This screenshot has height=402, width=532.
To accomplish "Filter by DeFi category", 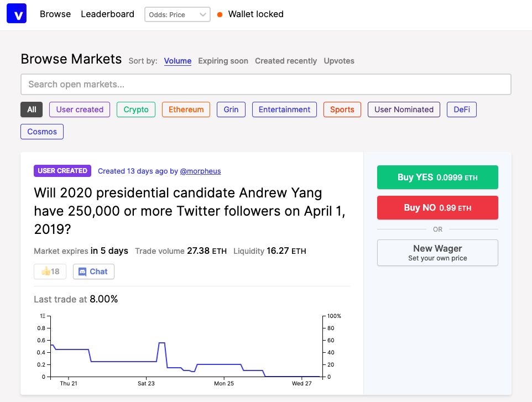I will click(462, 109).
